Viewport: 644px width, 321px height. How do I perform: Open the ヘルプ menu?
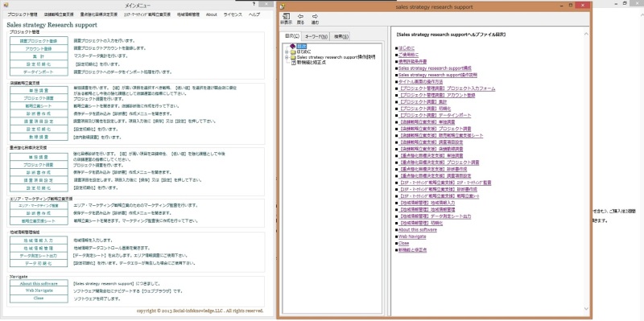click(254, 14)
